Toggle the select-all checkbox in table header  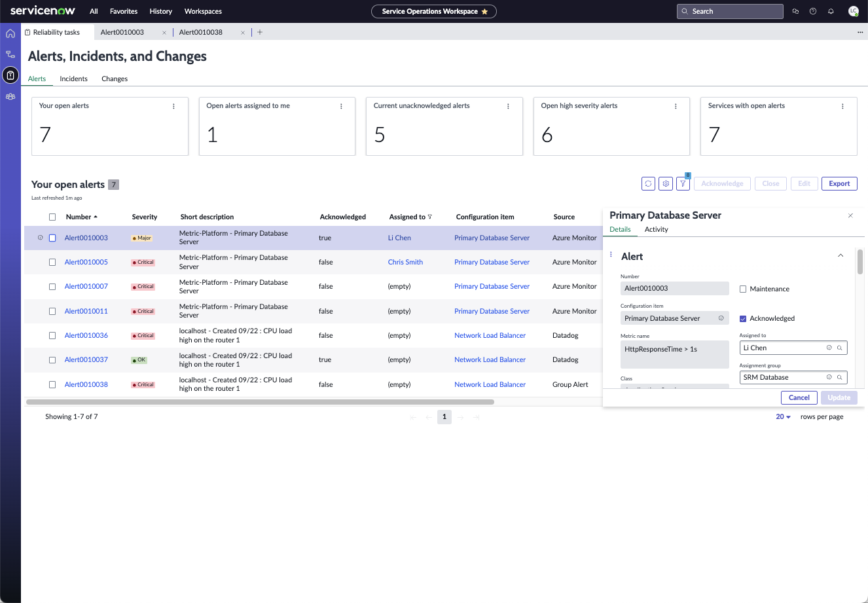[52, 217]
